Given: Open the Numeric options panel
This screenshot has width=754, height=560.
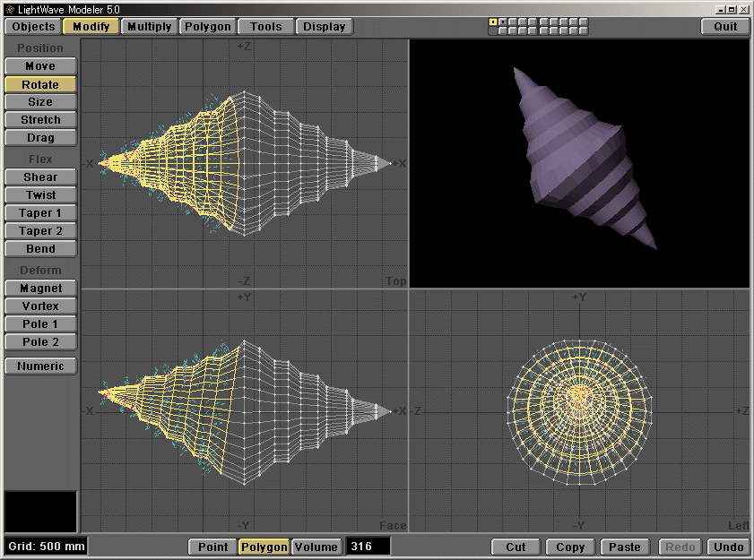Looking at the screenshot, I should (39, 366).
